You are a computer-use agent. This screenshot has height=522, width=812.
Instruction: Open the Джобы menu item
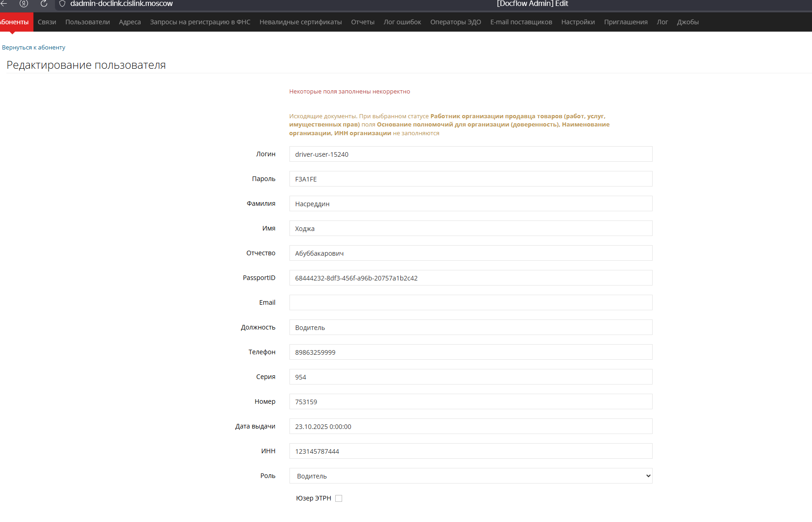[x=688, y=22]
